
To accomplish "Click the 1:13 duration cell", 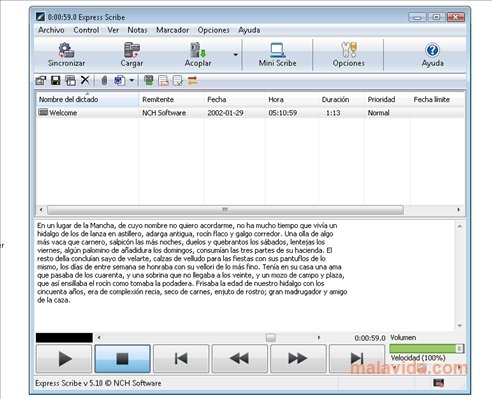I will click(x=333, y=113).
